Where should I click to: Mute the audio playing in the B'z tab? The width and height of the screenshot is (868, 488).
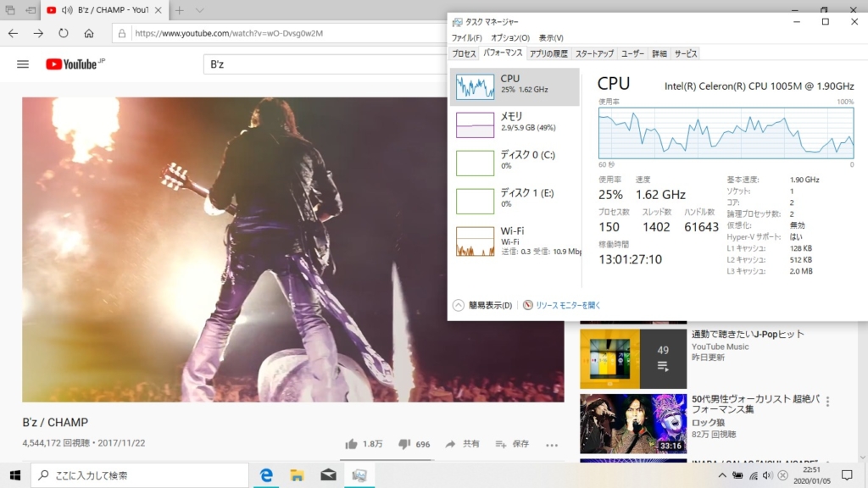tap(67, 10)
